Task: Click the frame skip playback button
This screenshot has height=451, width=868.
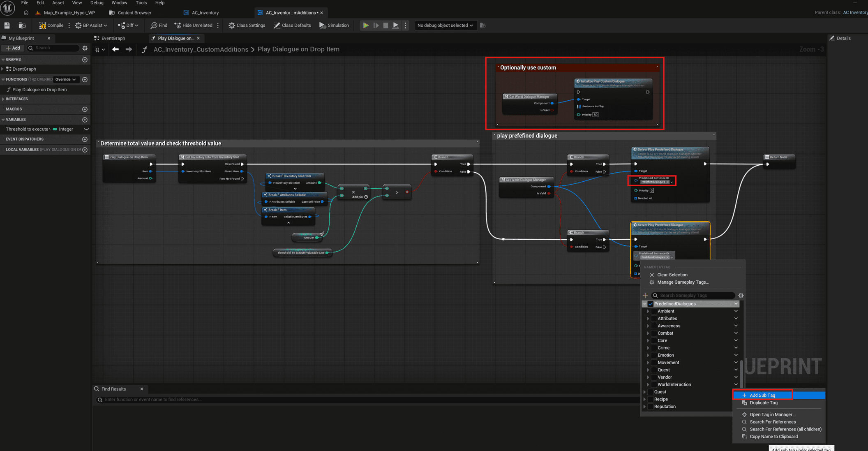Action: pyautogui.click(x=376, y=25)
